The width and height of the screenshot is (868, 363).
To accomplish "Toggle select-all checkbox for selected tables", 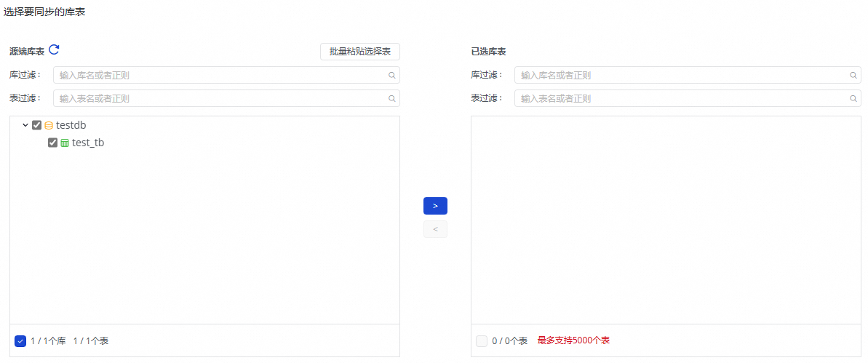I will tap(482, 341).
